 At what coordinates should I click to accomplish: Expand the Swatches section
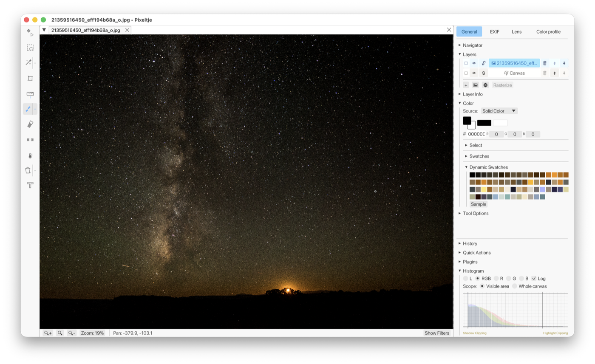coord(477,156)
